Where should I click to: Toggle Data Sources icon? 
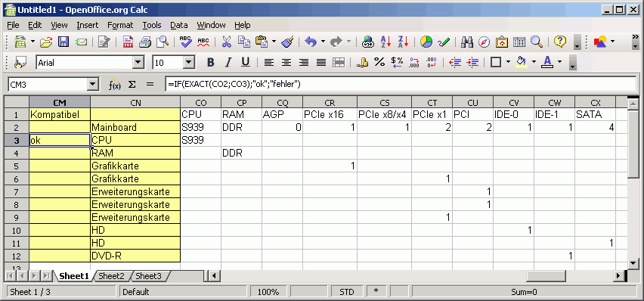pos(519,42)
